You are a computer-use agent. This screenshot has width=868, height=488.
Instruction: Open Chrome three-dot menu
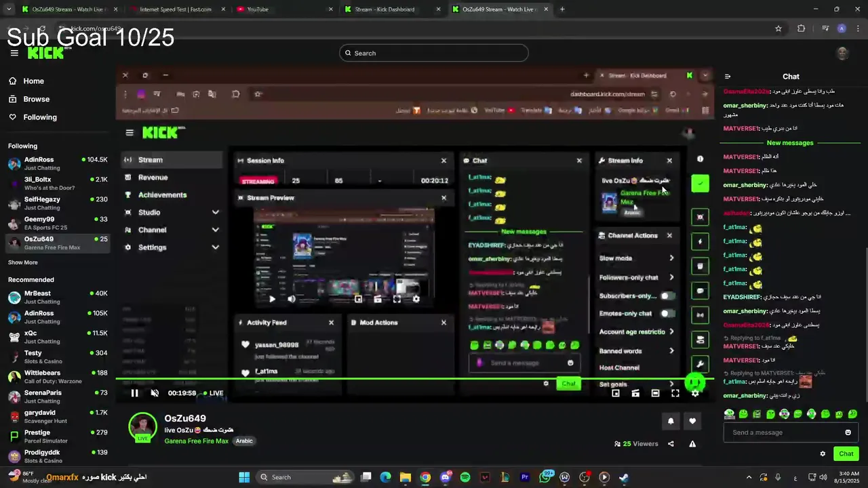[859, 28]
